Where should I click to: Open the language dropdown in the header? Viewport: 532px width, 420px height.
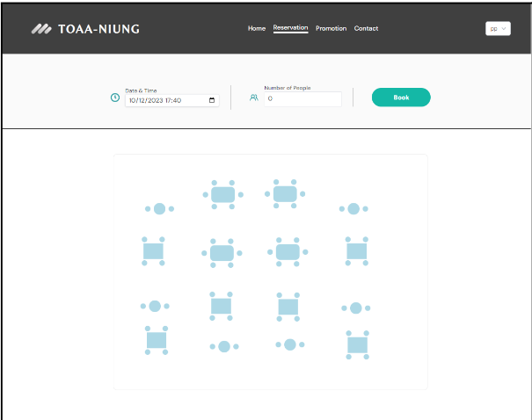pyautogui.click(x=498, y=29)
